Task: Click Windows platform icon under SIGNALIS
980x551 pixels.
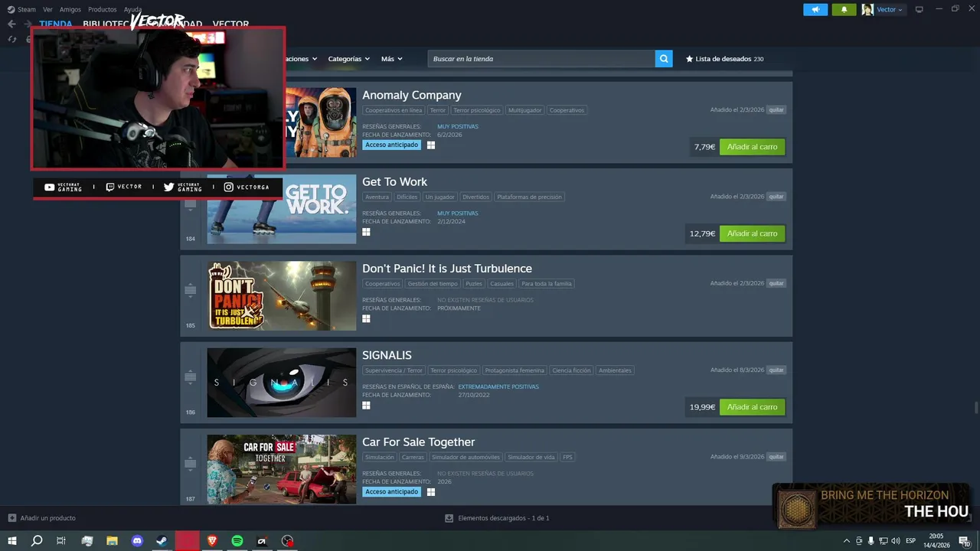Action: pyautogui.click(x=366, y=406)
